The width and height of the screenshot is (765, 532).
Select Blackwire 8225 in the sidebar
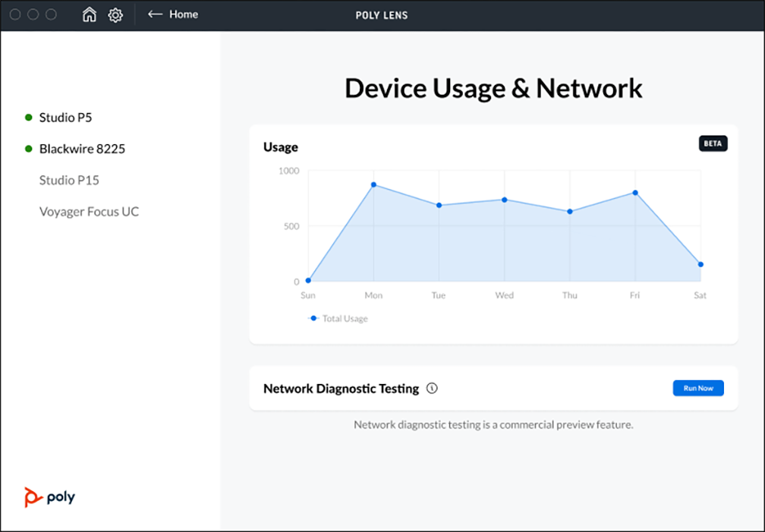(82, 149)
